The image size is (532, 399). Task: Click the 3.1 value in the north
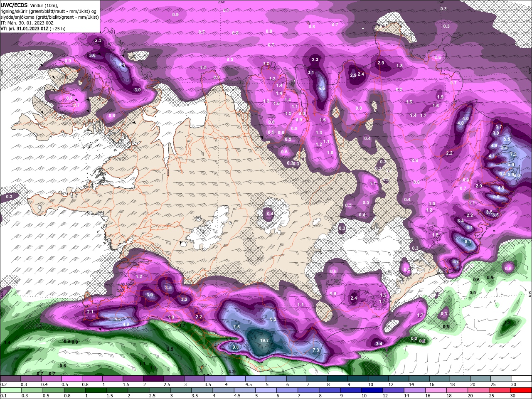(x=311, y=72)
